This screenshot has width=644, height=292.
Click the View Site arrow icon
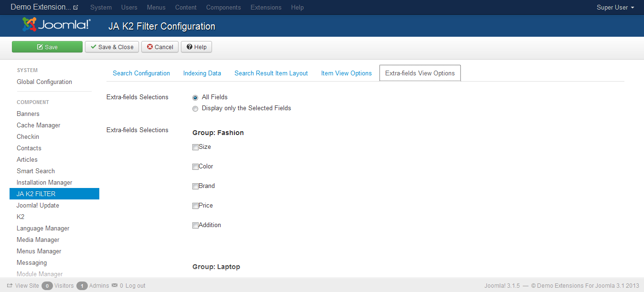(10, 285)
